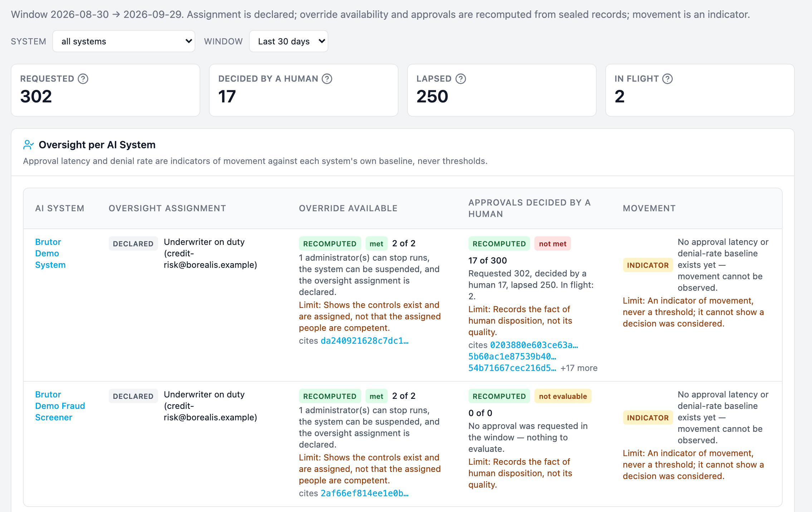812x512 pixels.
Task: Click the INDICATOR badge in Brutor Demo System row
Action: tap(648, 265)
